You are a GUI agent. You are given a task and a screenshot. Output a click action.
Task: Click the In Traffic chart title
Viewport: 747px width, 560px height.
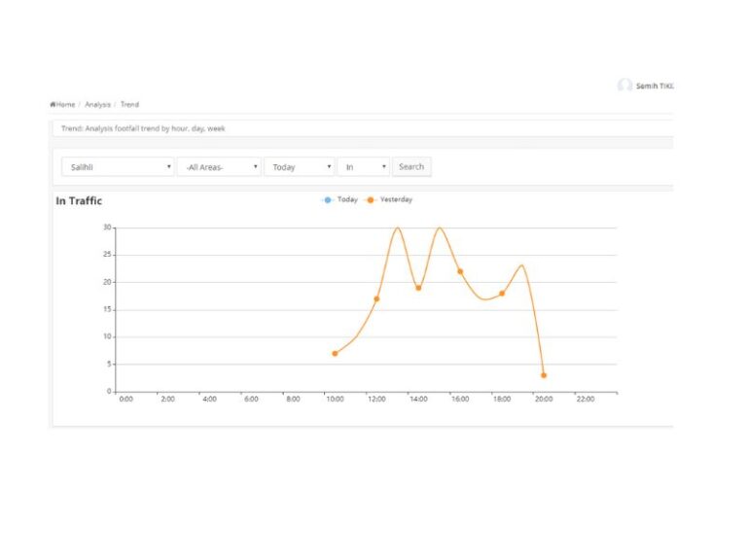tap(79, 201)
